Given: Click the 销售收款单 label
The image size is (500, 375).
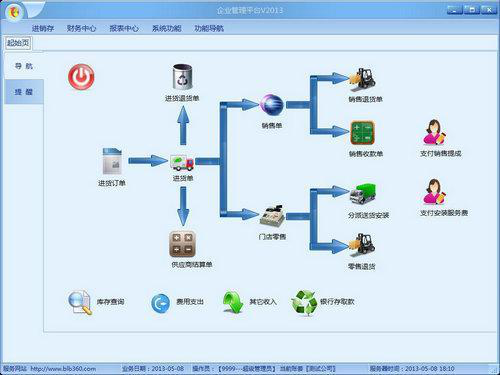Looking at the screenshot, I should pyautogui.click(x=366, y=154).
